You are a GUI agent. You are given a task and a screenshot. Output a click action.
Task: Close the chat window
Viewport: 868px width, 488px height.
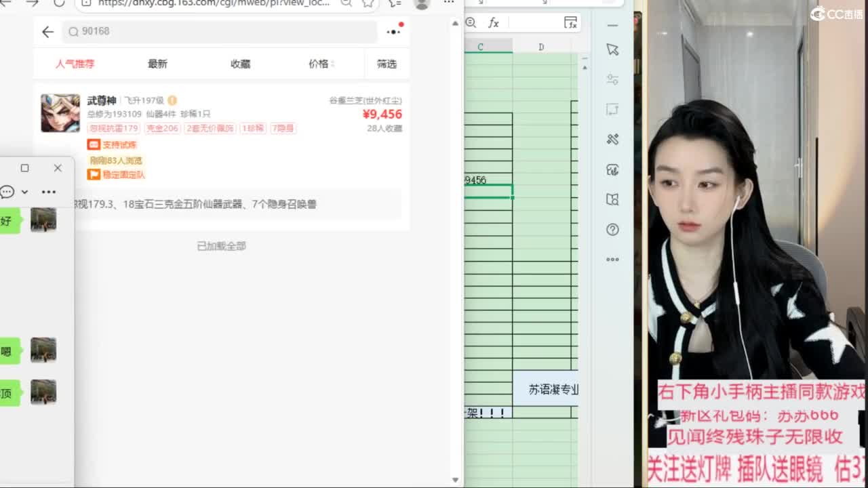pyautogui.click(x=58, y=168)
